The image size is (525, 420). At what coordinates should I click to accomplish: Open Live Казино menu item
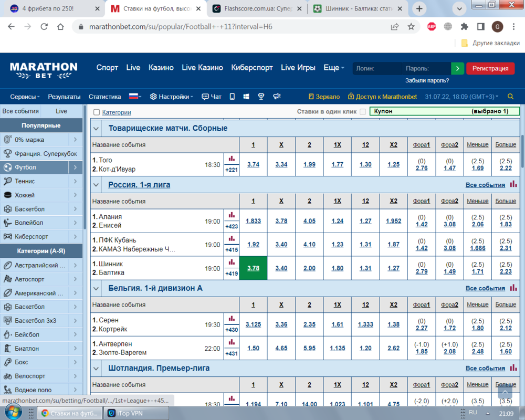pos(202,68)
